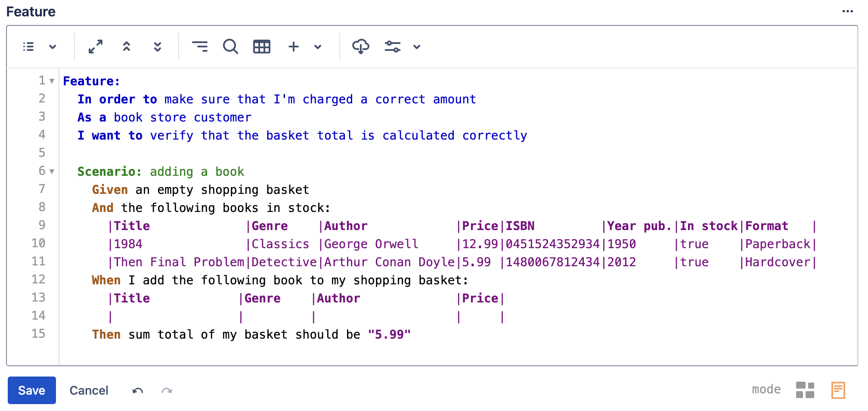This screenshot has width=868, height=411.
Task: Click 'In order to' on line 2
Action: (x=117, y=99)
